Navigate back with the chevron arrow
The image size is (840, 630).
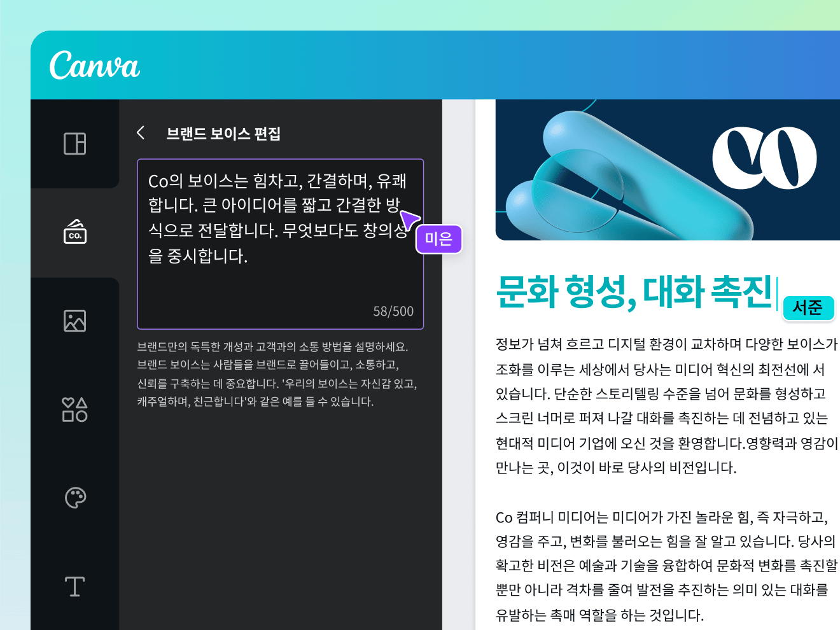click(x=140, y=133)
